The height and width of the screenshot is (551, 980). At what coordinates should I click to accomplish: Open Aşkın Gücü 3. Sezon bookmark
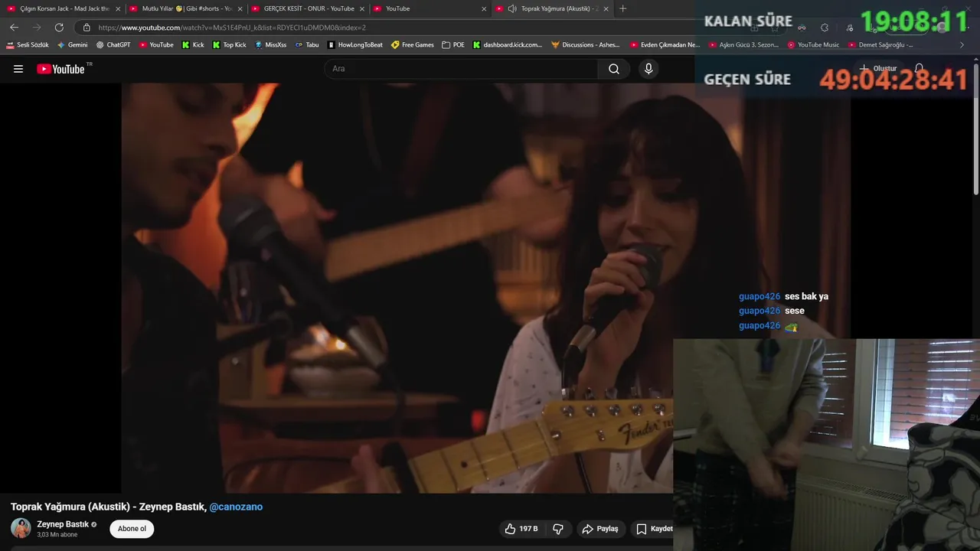[744, 45]
